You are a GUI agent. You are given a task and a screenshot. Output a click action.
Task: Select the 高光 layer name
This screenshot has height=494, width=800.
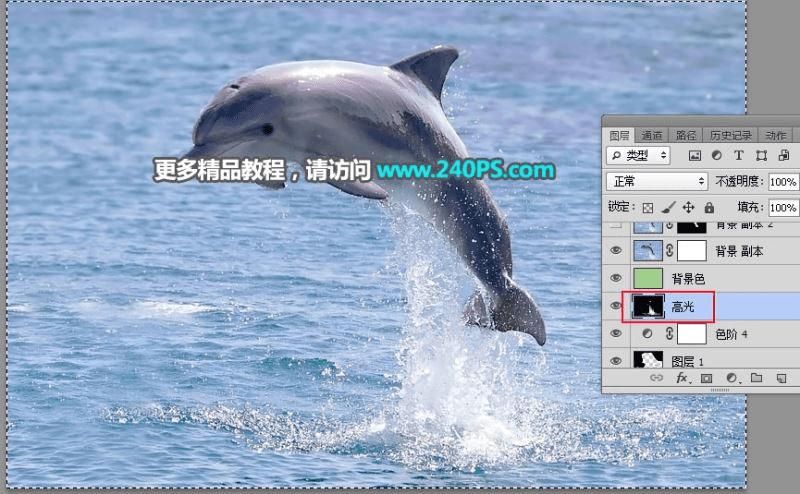(x=683, y=306)
